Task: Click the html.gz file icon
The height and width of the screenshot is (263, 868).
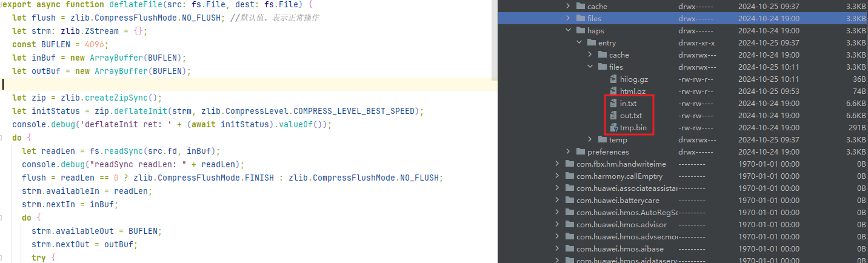Action: click(x=613, y=92)
